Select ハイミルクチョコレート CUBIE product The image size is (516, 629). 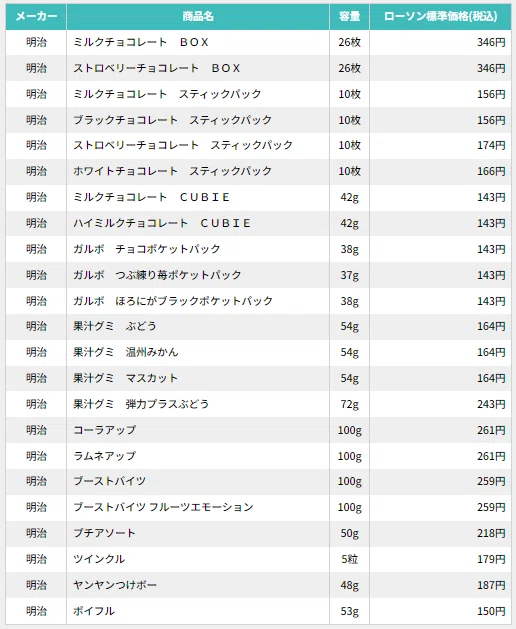pos(162,223)
